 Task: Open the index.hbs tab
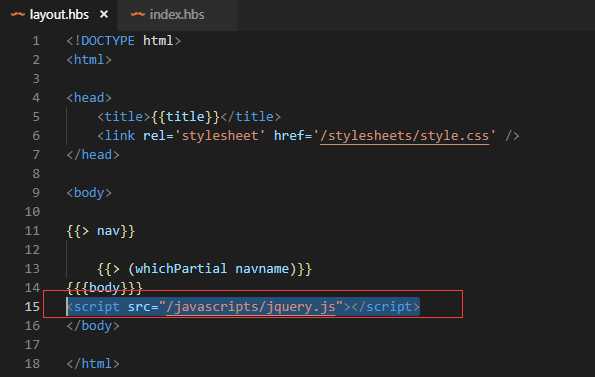[177, 15]
